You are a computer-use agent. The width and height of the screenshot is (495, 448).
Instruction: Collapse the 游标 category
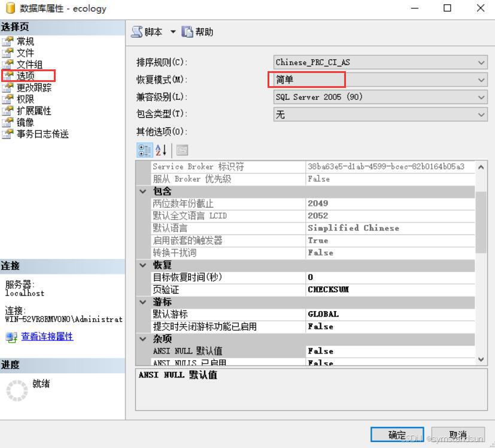(x=143, y=302)
